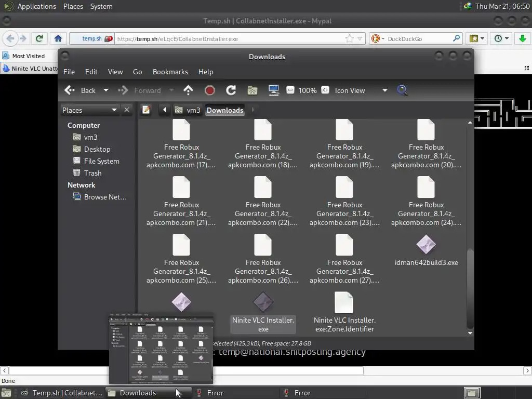The image size is (532, 399).
Task: Select Free Robux Generator (18) file
Action: tap(263, 144)
